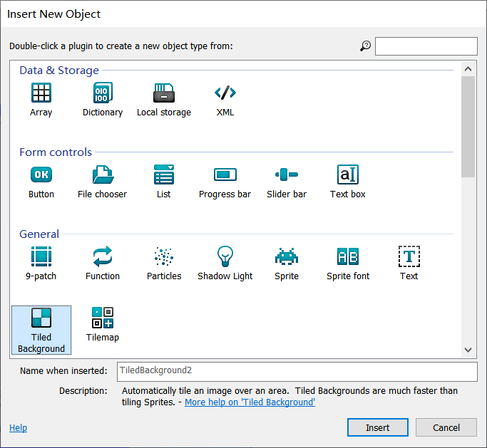Click the General category heading
Image resolution: width=487 pixels, height=448 pixels.
pos(39,234)
